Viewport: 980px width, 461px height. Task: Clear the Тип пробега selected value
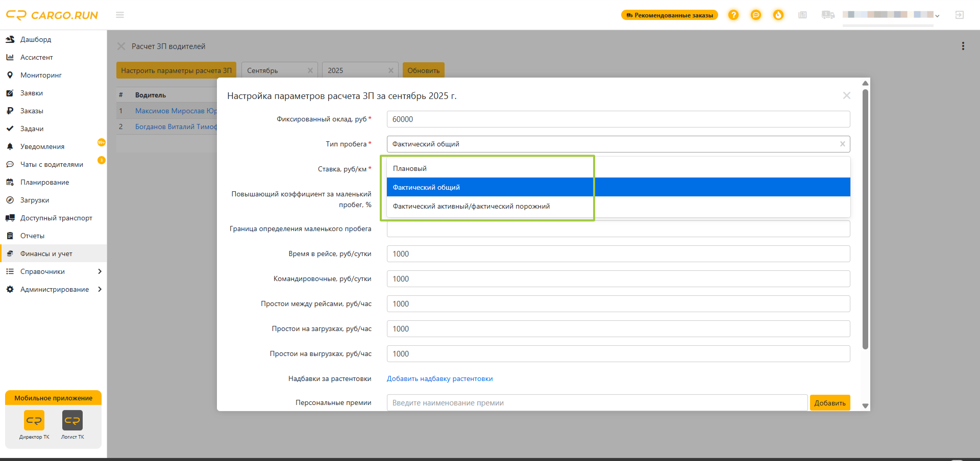[x=843, y=144]
